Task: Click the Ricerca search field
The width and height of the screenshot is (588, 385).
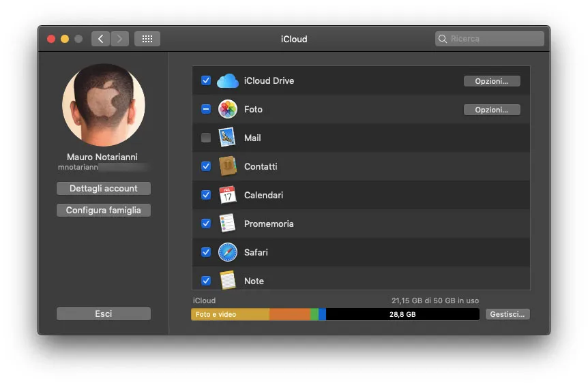Action: [x=489, y=39]
